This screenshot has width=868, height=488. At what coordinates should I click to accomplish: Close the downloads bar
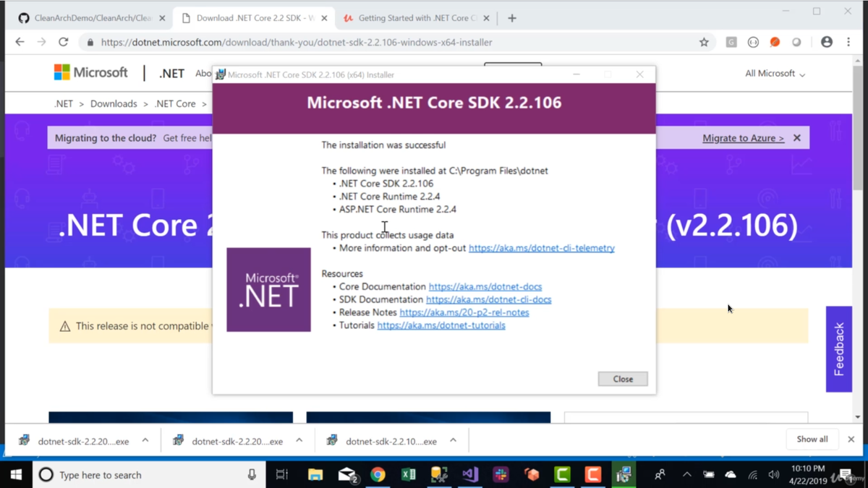pos(851,440)
